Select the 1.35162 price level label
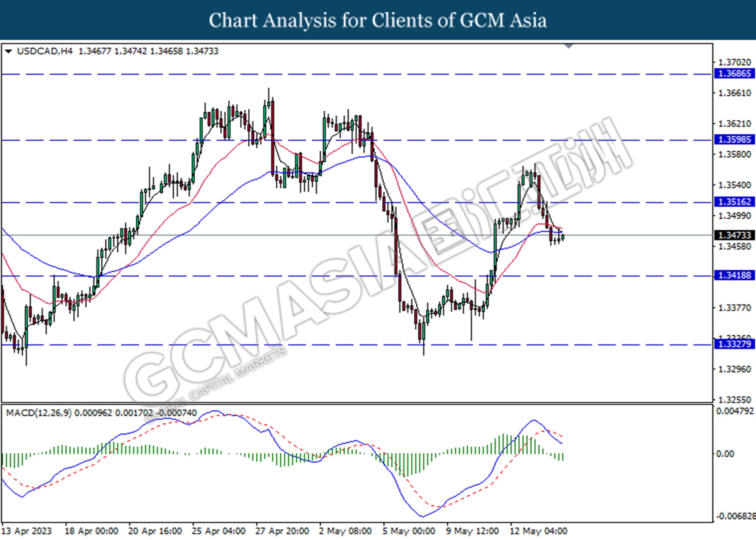Image resolution: width=756 pixels, height=540 pixels. click(x=734, y=202)
